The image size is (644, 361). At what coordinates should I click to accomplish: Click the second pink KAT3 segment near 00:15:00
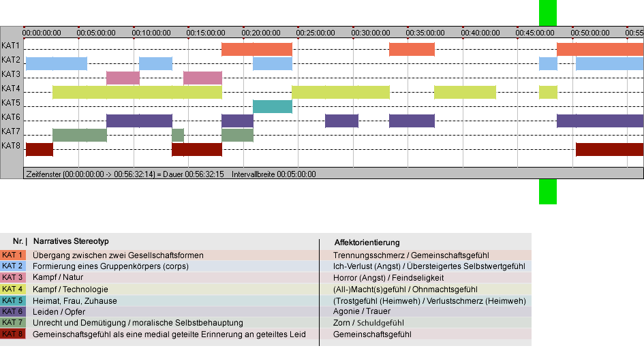click(x=202, y=78)
